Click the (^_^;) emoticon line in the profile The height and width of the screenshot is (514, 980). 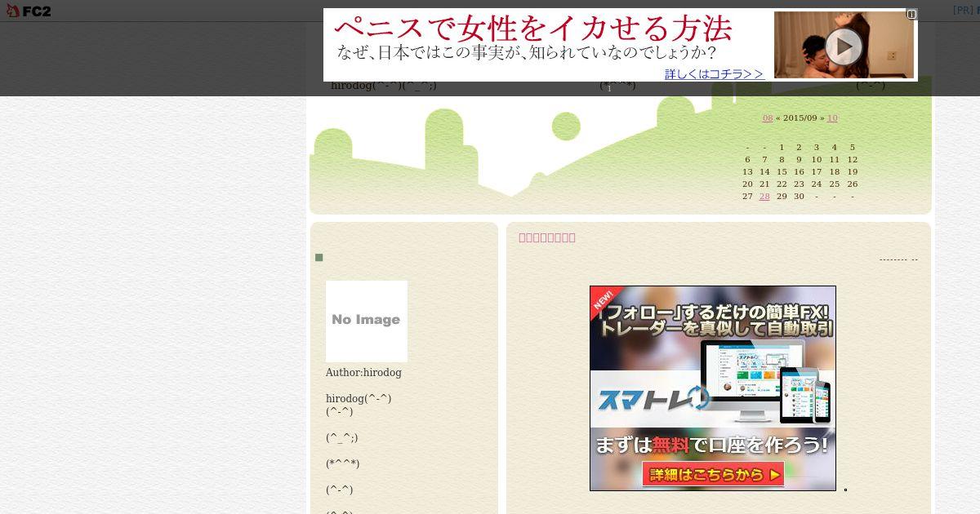click(342, 438)
